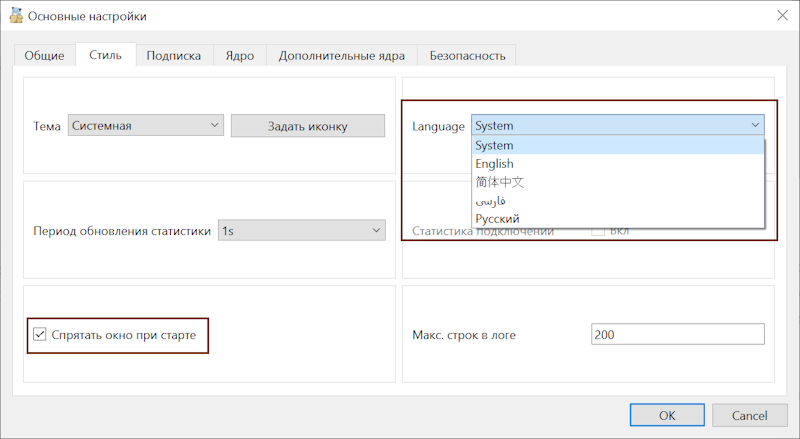Close the Основные настройки dialog
This screenshot has width=800, height=439.
(x=780, y=15)
